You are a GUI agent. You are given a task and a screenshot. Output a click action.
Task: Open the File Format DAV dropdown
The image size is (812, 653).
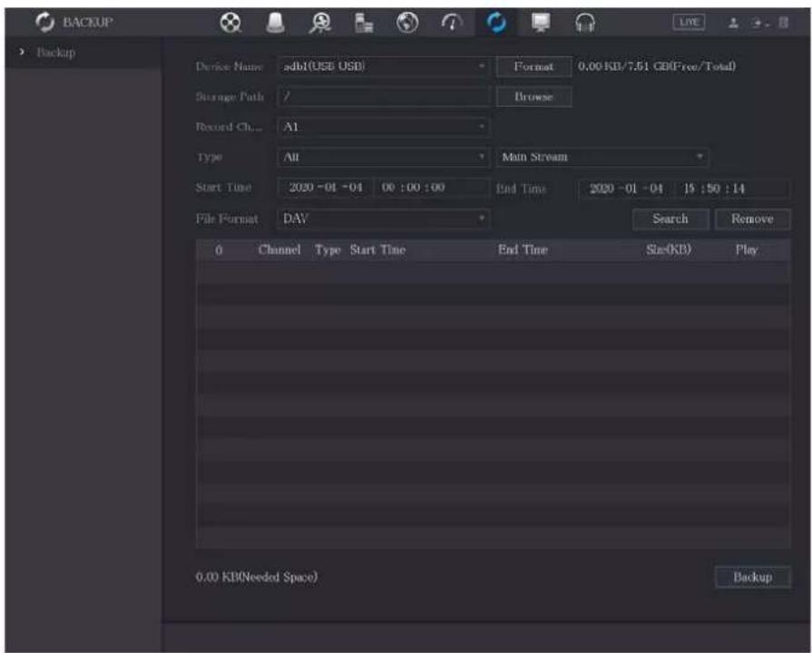[x=383, y=219]
